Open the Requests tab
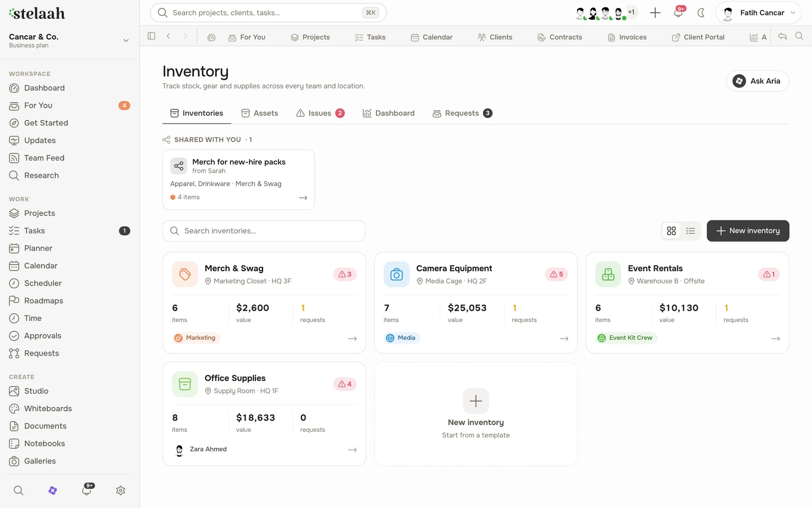 [462, 113]
